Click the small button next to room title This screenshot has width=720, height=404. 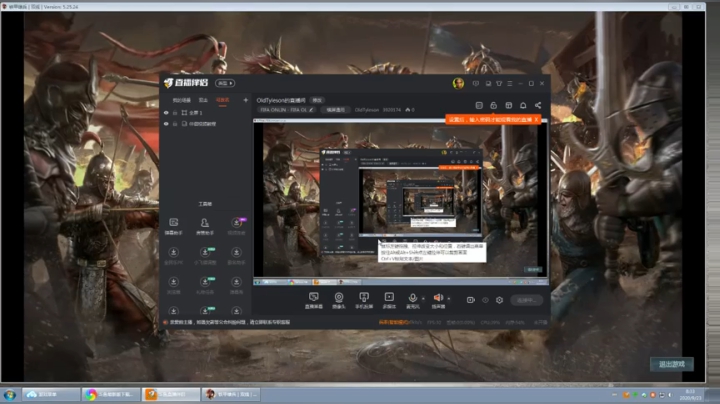(x=317, y=100)
